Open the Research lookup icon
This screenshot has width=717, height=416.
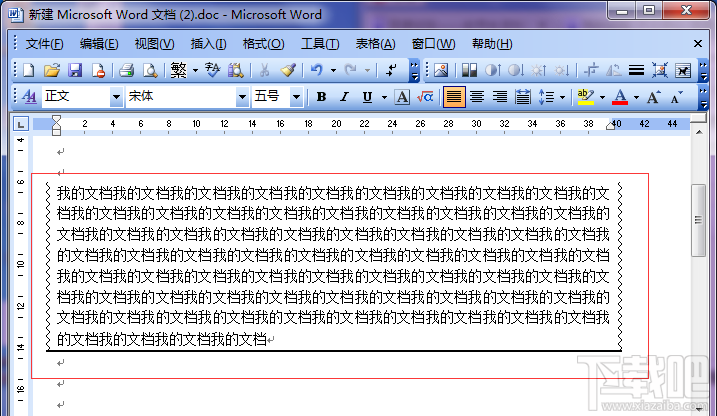[x=236, y=70]
